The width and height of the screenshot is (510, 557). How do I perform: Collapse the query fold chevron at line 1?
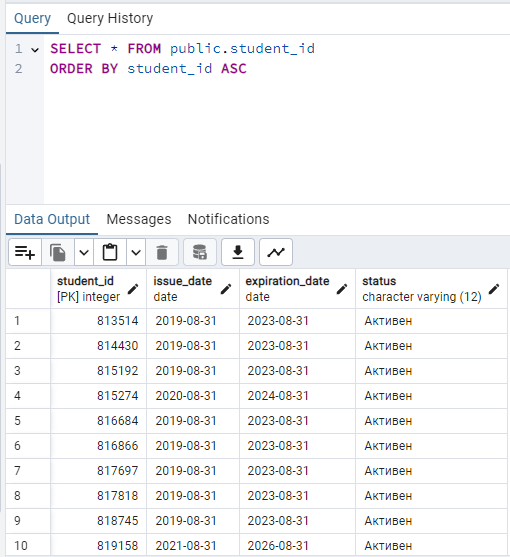coord(35,50)
